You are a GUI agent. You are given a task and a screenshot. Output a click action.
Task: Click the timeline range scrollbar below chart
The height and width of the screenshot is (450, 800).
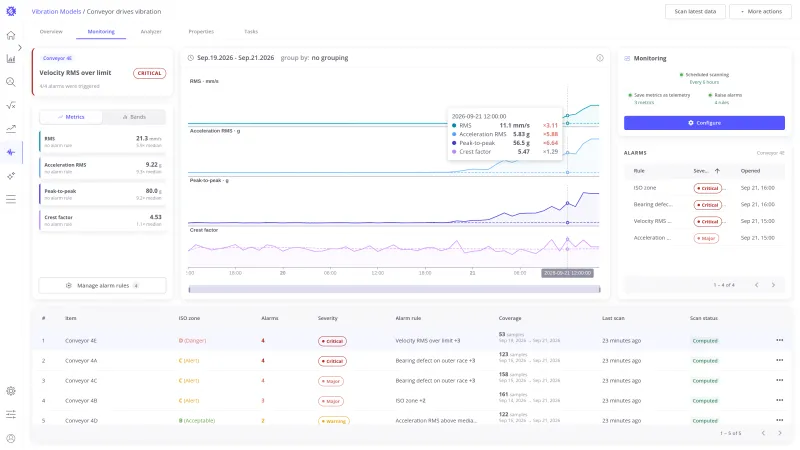(x=394, y=289)
